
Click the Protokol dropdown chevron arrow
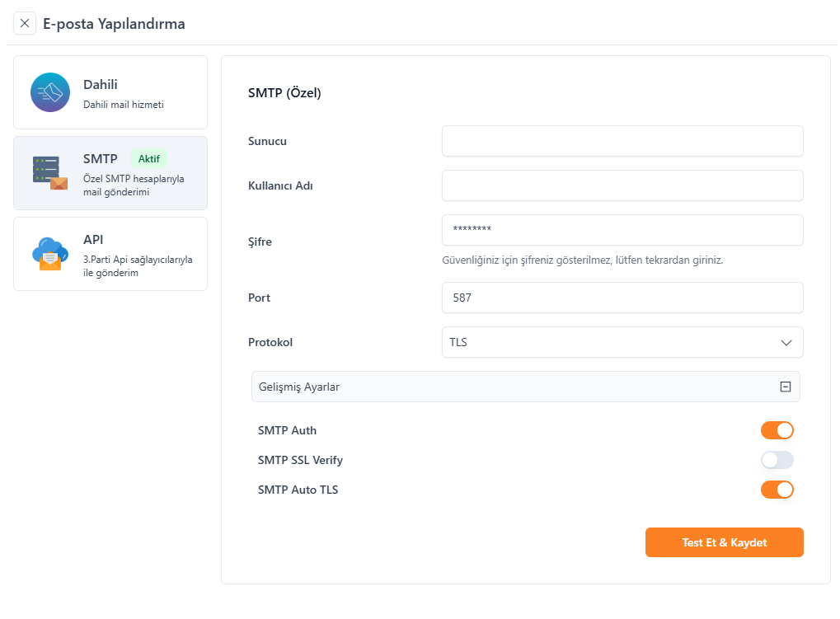click(786, 342)
